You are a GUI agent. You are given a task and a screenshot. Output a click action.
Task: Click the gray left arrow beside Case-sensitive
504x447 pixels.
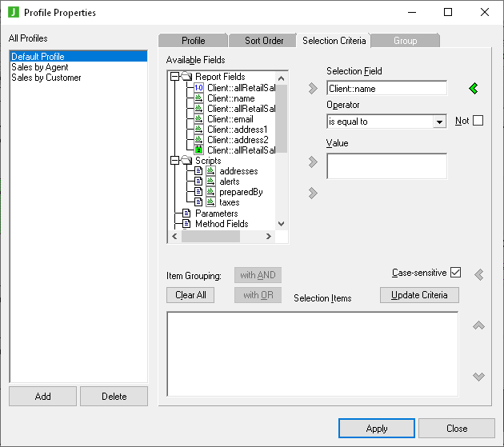(x=478, y=275)
